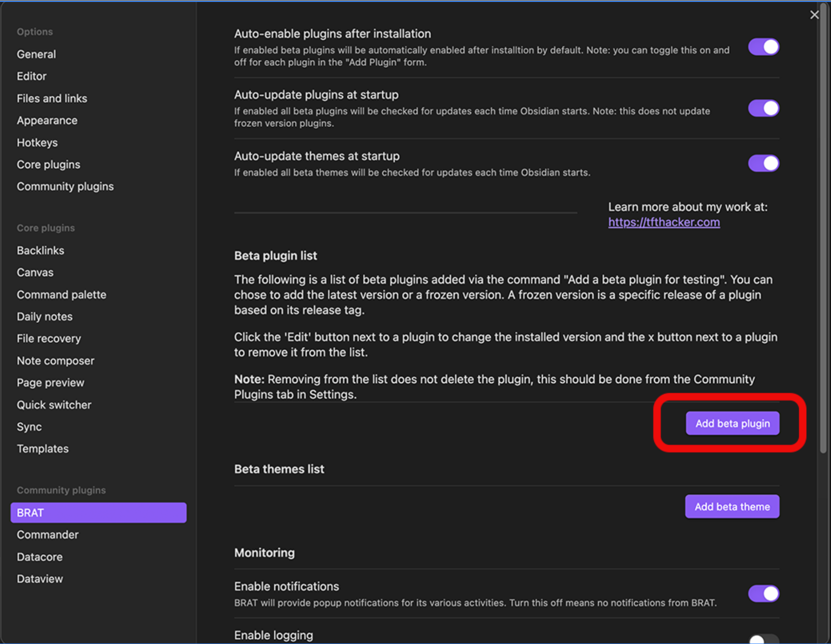Select Community plugins in Options
This screenshot has width=831, height=644.
[65, 186]
